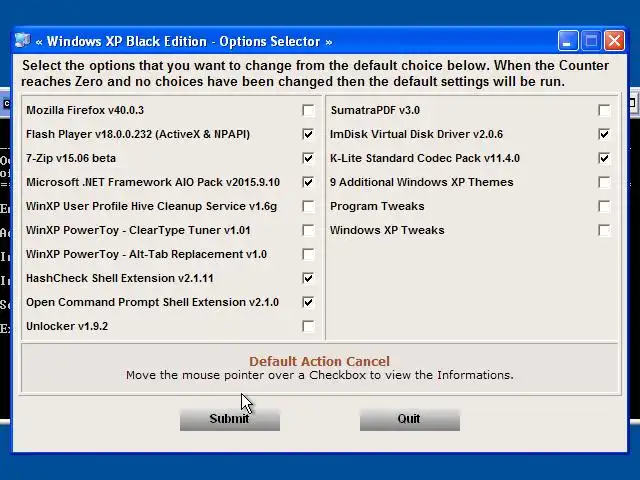Tick the ClearType Tuner v1.01 PowerToy checkbox
This screenshot has width=640, height=480.
click(308, 230)
